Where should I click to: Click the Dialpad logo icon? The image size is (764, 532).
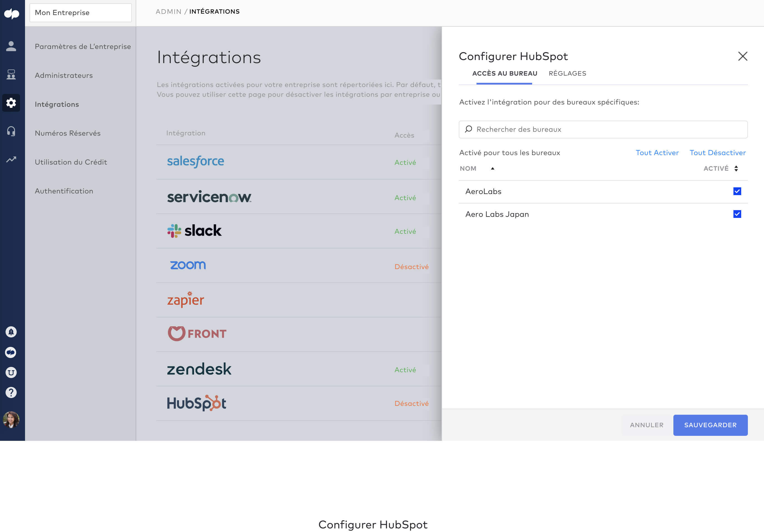(12, 13)
